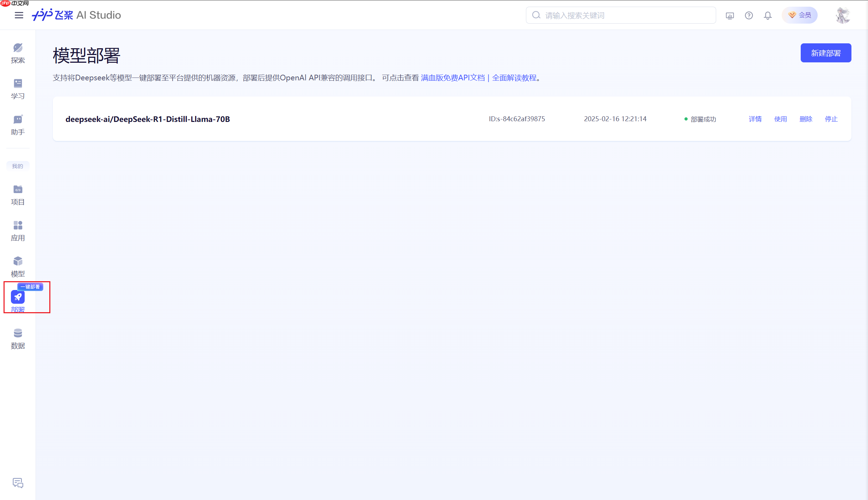Open user avatar profile menu
This screenshot has height=500, width=868.
click(x=843, y=15)
